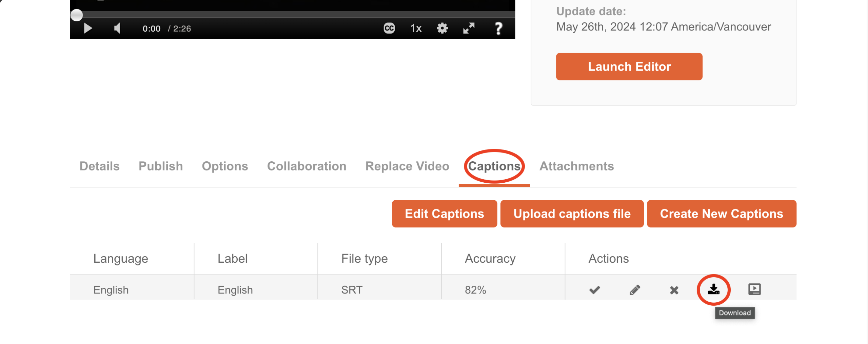Open player settings gear
868x344 pixels.
pyautogui.click(x=442, y=28)
